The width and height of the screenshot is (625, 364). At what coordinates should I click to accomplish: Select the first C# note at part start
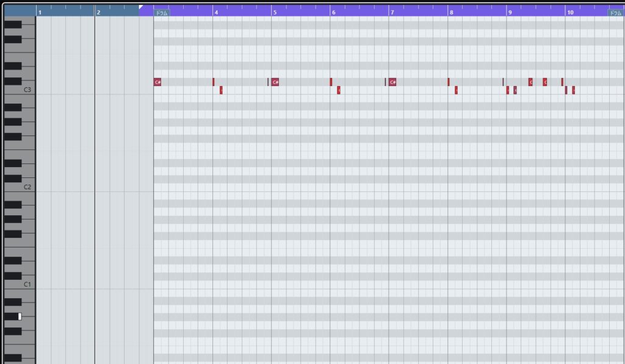[157, 82]
